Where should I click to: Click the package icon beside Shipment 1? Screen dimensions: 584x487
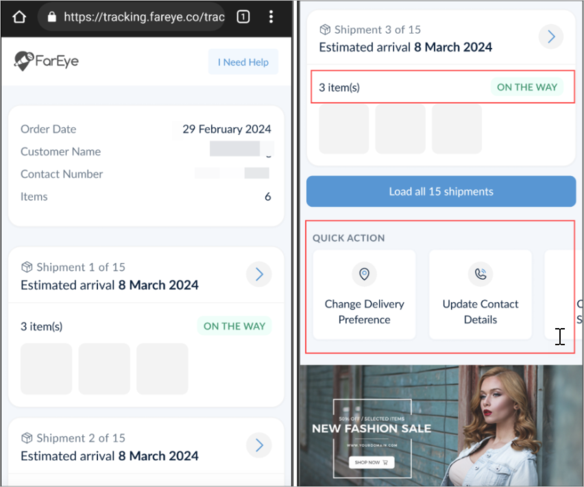pos(27,267)
